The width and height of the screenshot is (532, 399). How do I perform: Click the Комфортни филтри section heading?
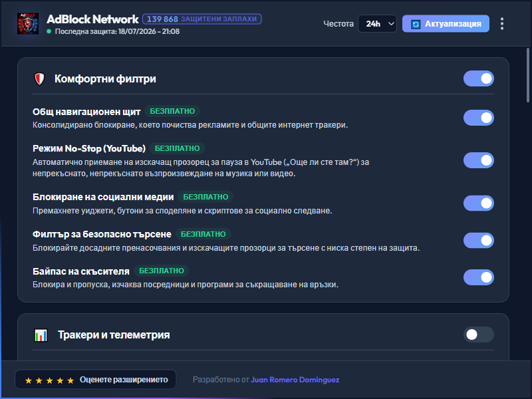105,79
